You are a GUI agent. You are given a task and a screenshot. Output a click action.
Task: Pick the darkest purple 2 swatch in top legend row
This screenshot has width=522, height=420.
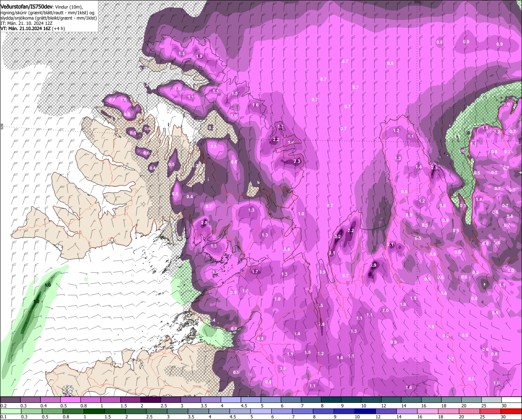[x=150, y=400]
